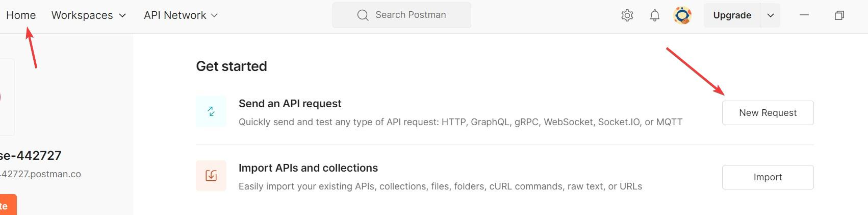Screen dimensions: 868x215
Task: Expand the API Network dropdown
Action: (214, 15)
